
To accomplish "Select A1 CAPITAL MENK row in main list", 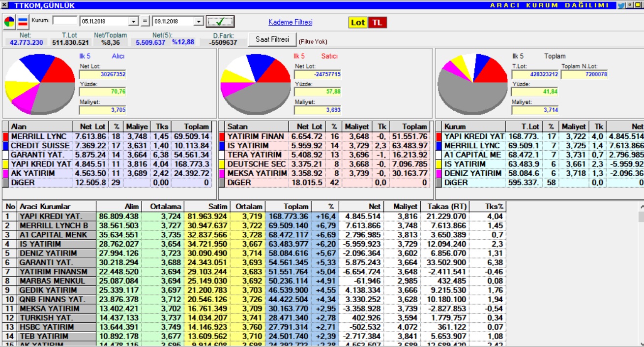I will (x=255, y=235).
